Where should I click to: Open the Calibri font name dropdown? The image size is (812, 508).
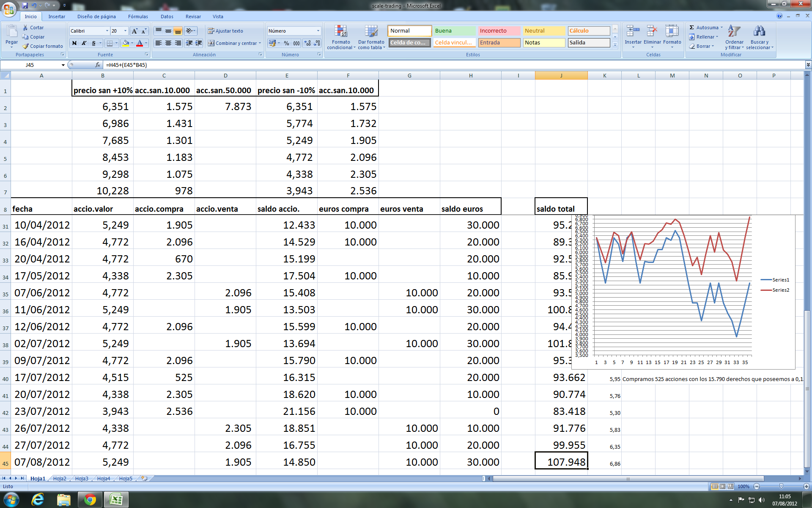click(x=107, y=31)
